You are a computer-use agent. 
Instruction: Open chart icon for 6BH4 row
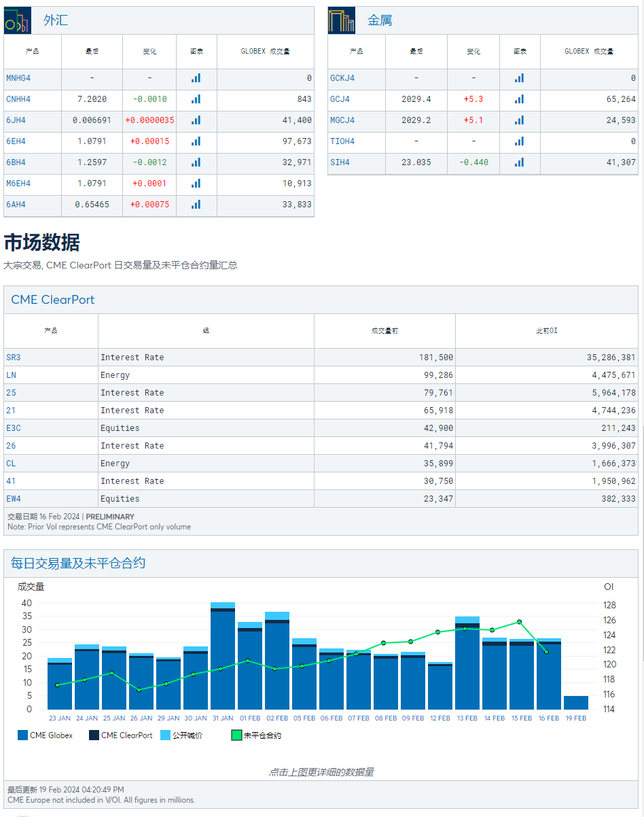click(196, 162)
